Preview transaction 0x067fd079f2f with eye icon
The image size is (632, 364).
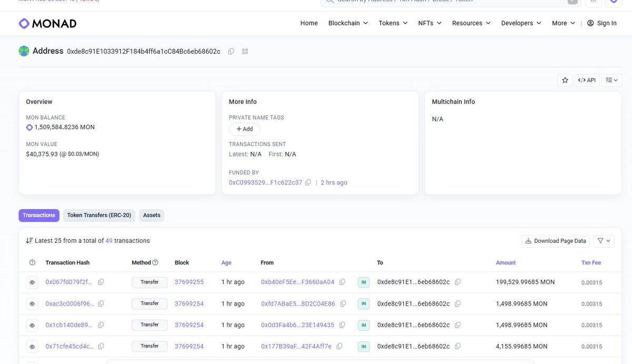click(32, 282)
